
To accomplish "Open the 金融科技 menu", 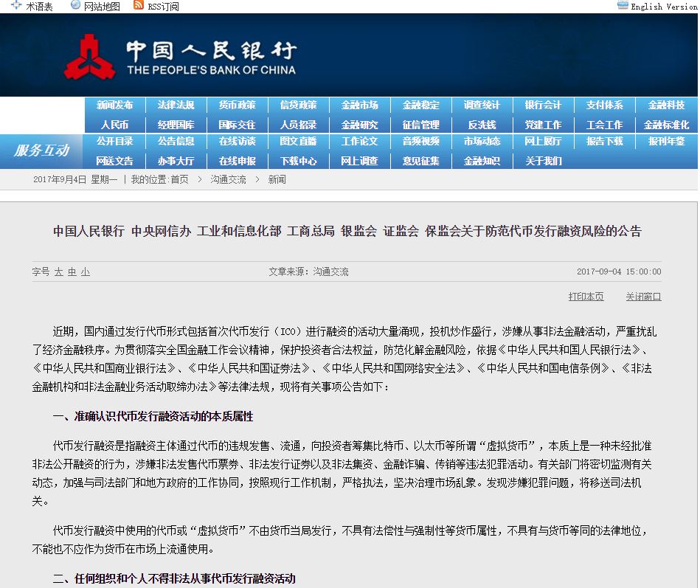I will (x=666, y=105).
